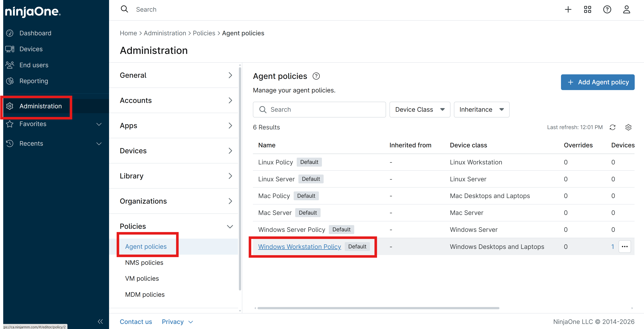644x329 pixels.
Task: Click the admin menu vertical scrollbar
Action: click(240, 179)
